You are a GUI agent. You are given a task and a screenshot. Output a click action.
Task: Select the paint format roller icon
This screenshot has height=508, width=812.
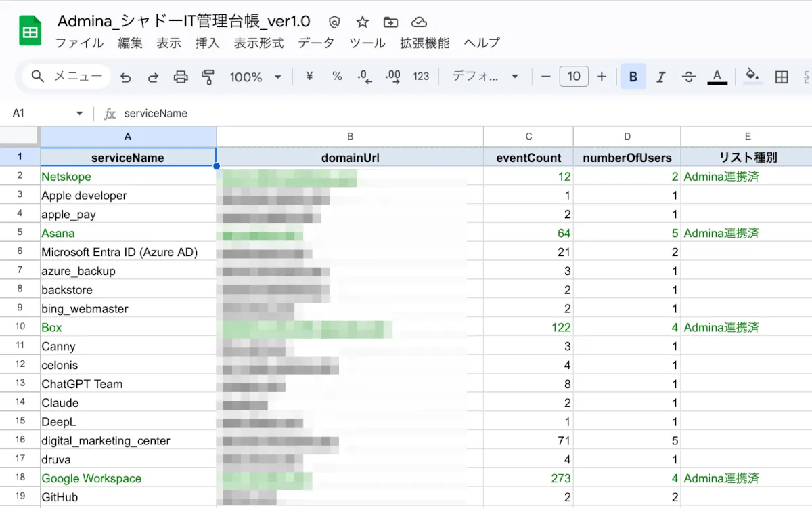[x=208, y=77]
